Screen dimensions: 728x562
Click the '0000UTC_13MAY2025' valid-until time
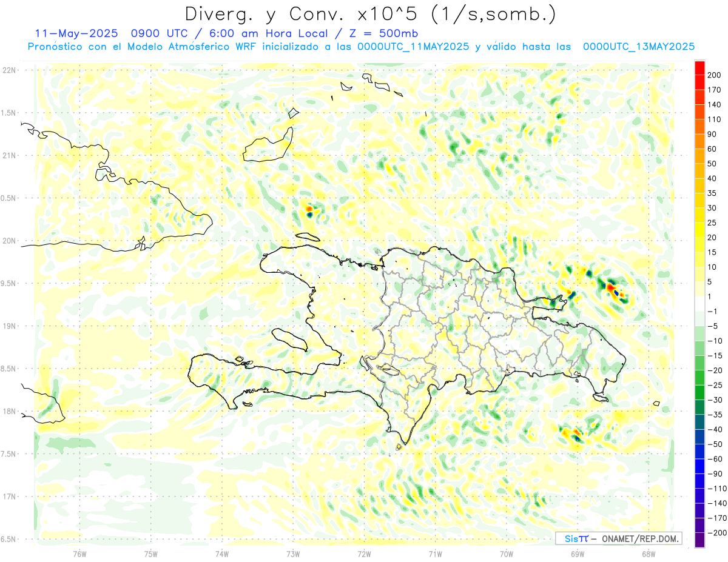point(638,47)
